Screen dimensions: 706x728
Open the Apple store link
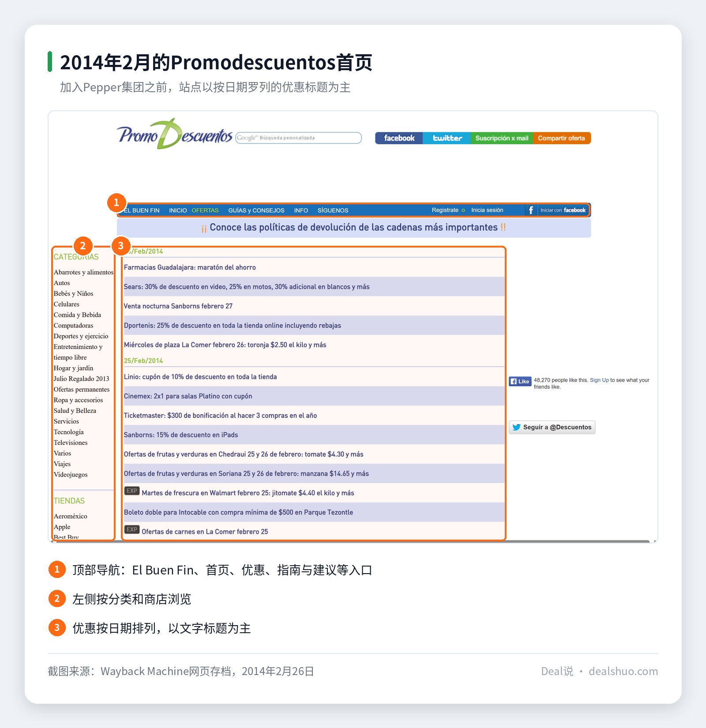(x=62, y=527)
